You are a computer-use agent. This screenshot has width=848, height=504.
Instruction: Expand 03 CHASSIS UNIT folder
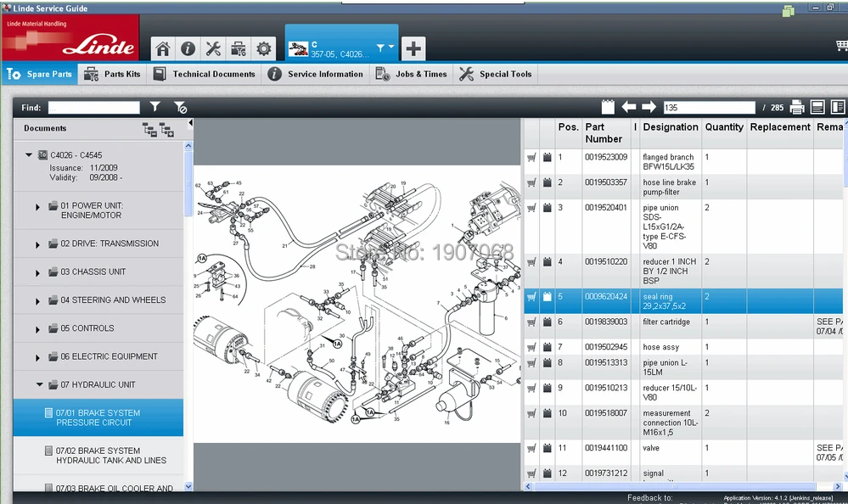pyautogui.click(x=37, y=272)
